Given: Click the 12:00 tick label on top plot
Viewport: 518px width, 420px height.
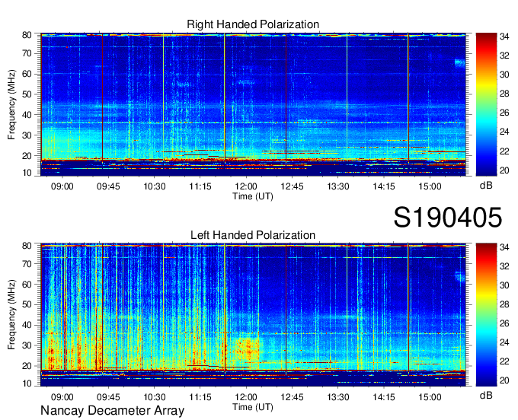Looking at the screenshot, I should [246, 186].
